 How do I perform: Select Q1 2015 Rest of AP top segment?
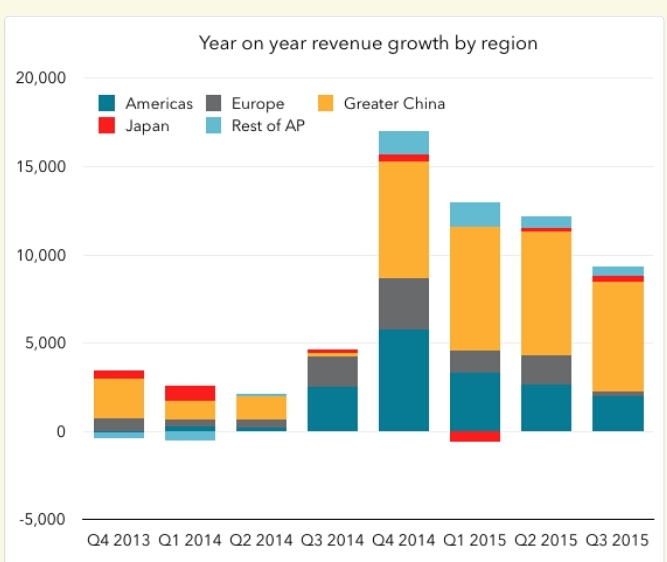(x=475, y=214)
